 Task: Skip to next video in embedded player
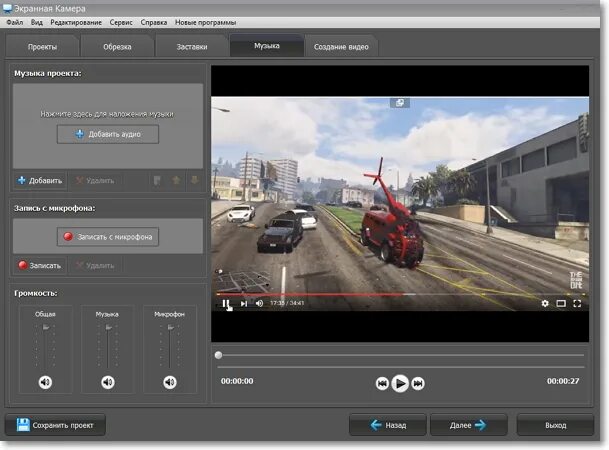click(x=244, y=303)
